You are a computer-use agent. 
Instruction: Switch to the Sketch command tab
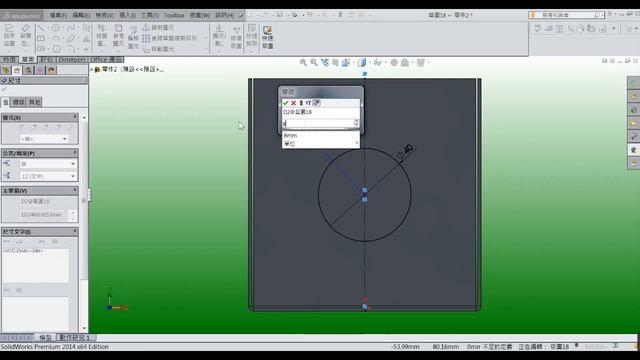(28, 60)
